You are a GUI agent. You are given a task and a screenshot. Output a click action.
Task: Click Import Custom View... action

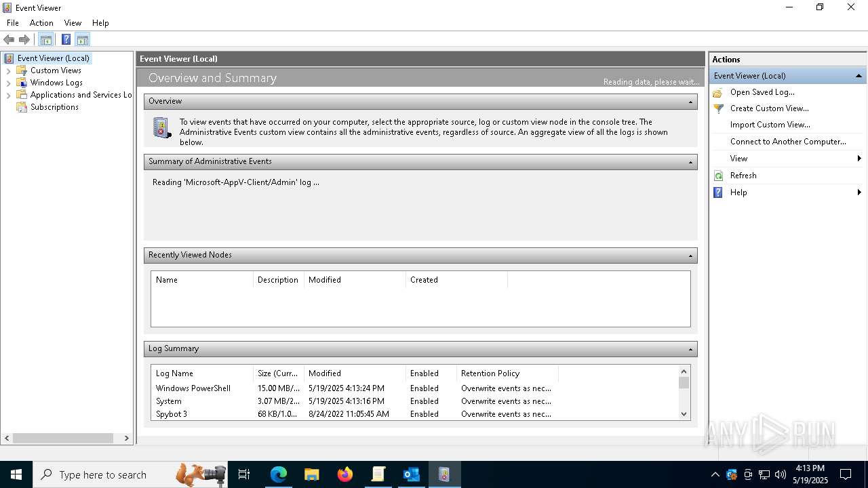click(x=770, y=125)
